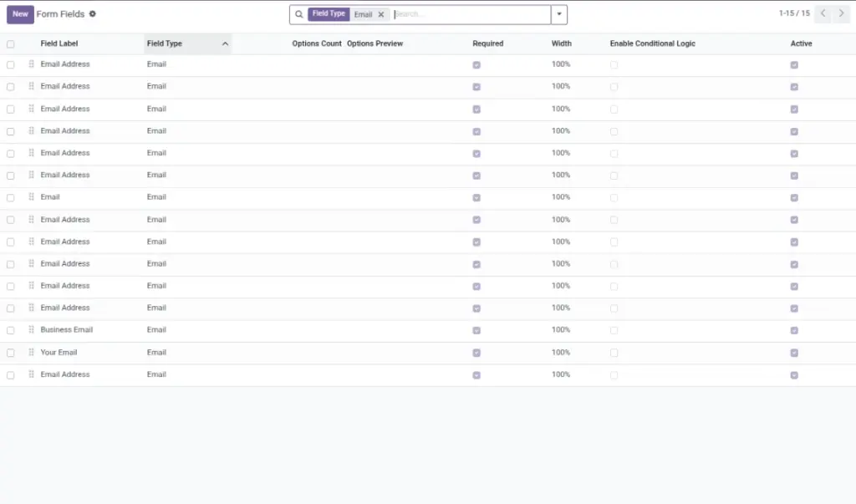856x504 pixels.
Task: Tick the select-all checkbox in header
Action: pos(10,44)
